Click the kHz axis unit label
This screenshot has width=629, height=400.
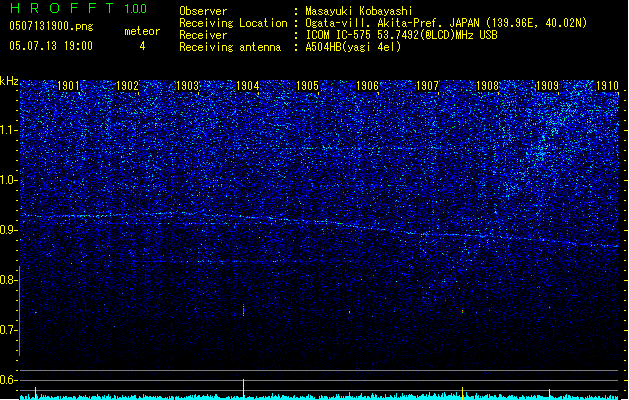(x=9, y=81)
